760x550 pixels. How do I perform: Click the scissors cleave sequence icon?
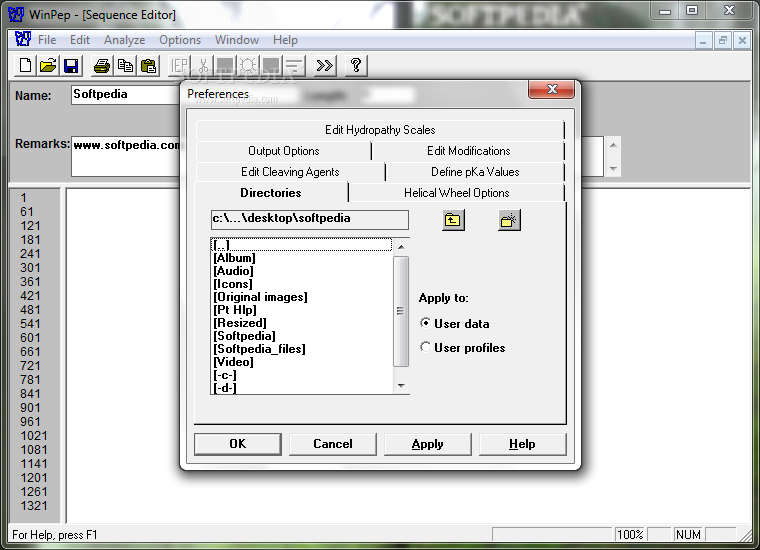(203, 65)
